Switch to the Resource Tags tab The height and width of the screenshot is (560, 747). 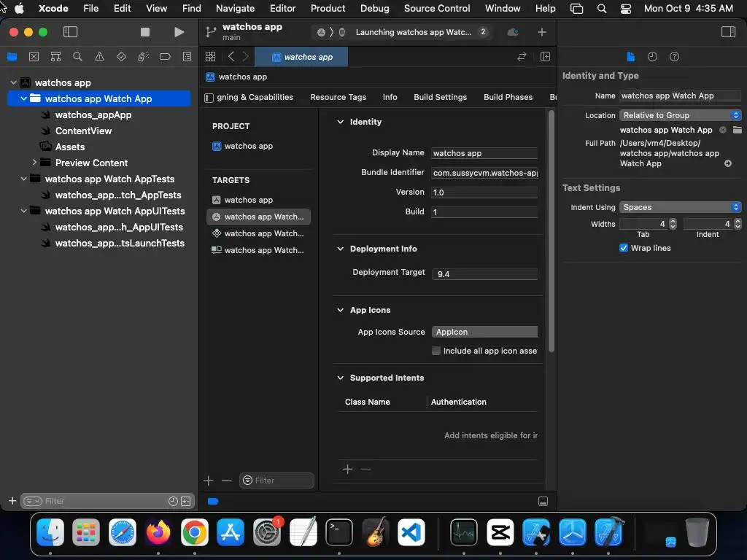point(338,97)
